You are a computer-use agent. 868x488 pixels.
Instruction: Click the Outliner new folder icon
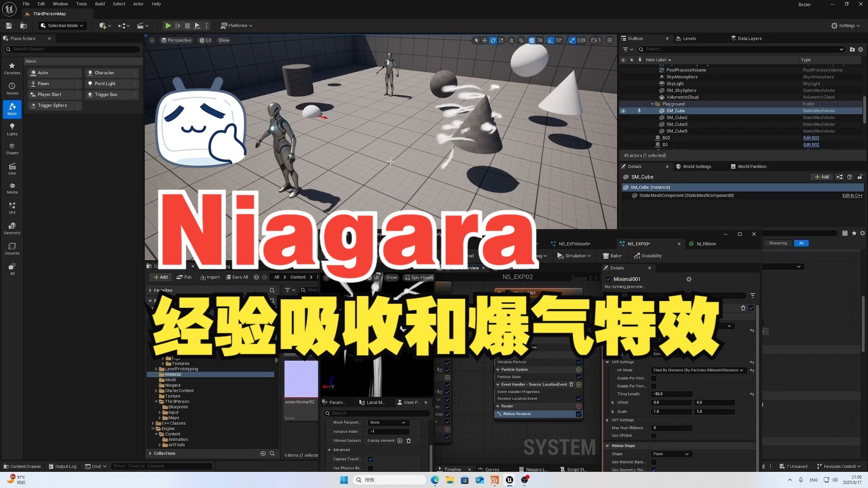coord(852,49)
